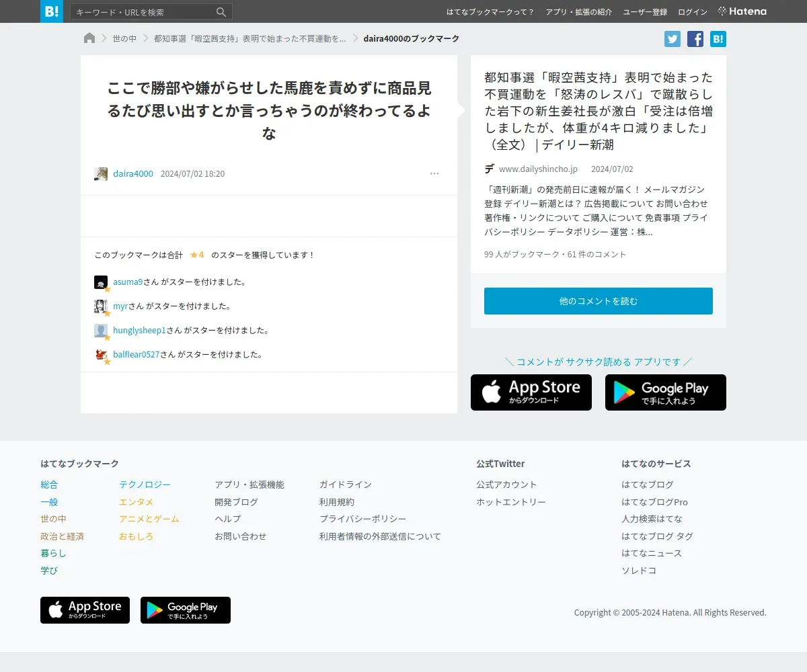Open the footer Google Play badge
The image size is (807, 672).
click(x=186, y=610)
